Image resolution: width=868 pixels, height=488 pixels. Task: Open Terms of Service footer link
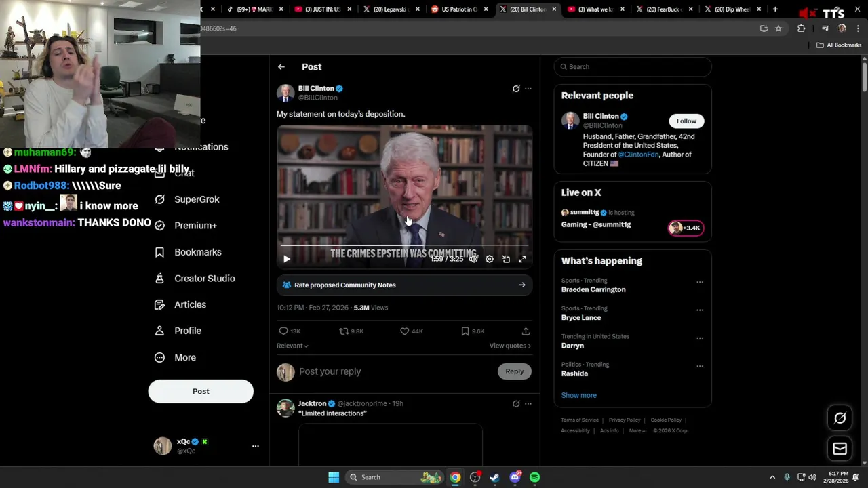point(580,420)
